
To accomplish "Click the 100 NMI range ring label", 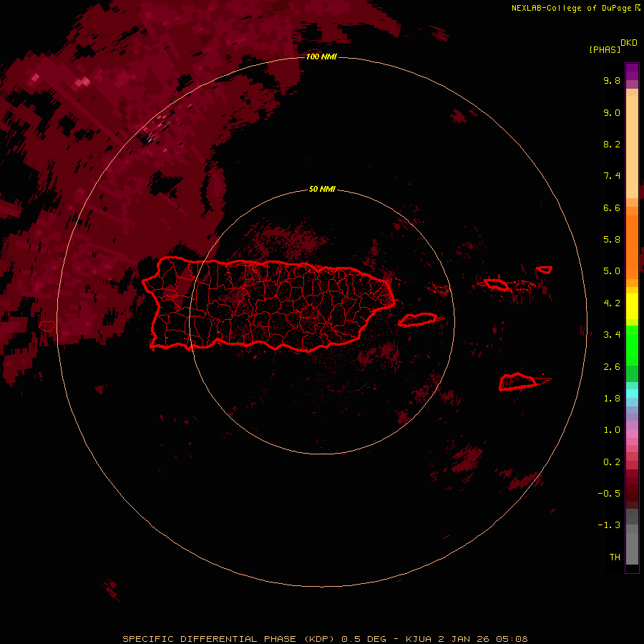I will [321, 57].
